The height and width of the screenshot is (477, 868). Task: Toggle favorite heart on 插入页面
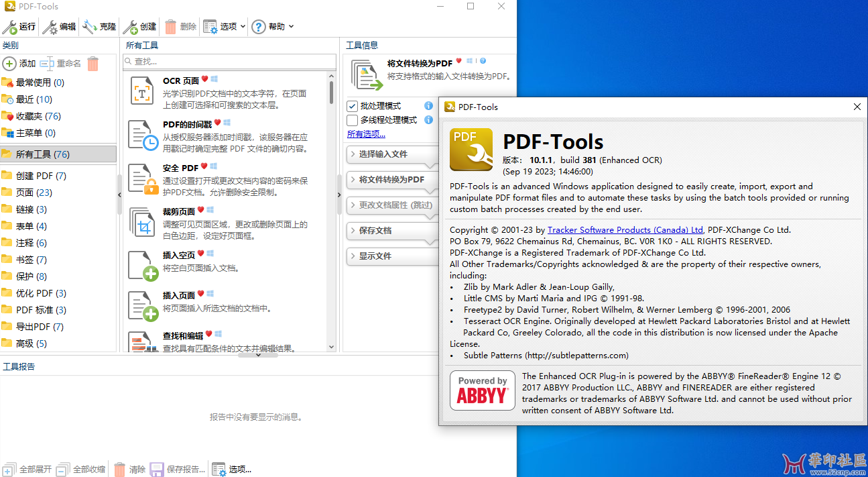[x=200, y=294]
